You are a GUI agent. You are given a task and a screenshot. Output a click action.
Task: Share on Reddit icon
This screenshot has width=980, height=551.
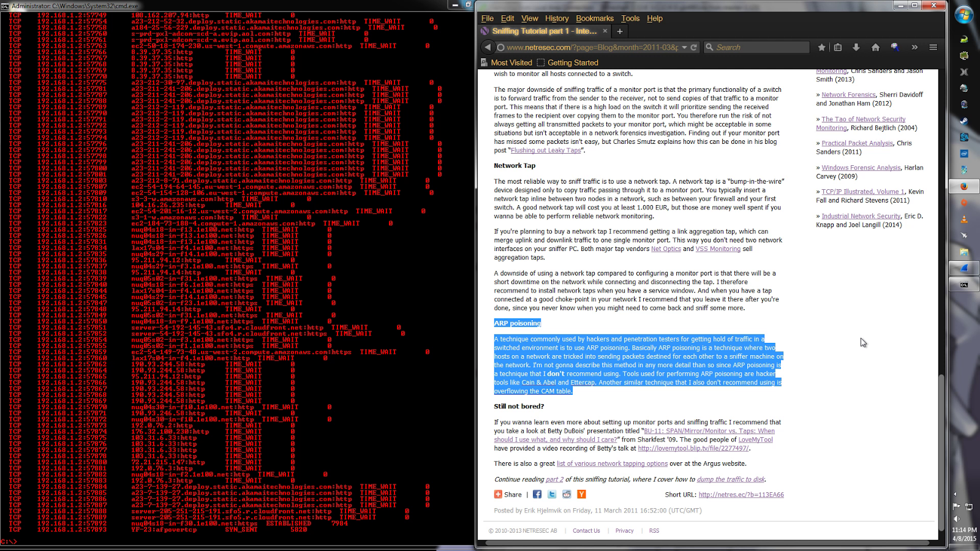click(x=567, y=494)
